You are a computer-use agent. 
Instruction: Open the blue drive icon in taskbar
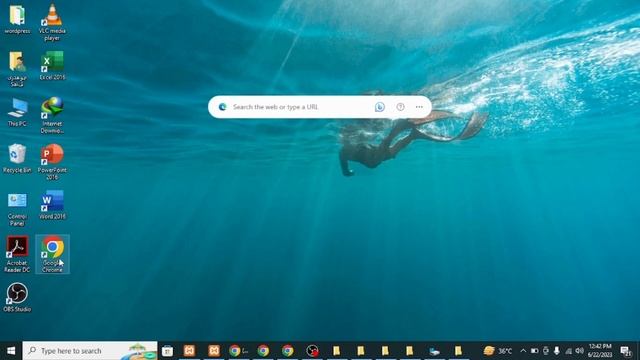coord(434,351)
